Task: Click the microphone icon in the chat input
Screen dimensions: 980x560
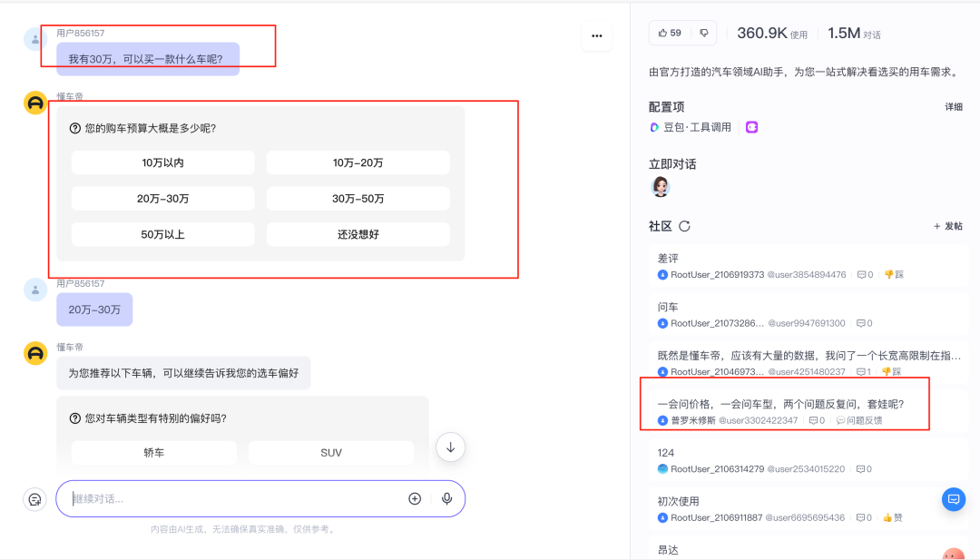Action: click(447, 498)
